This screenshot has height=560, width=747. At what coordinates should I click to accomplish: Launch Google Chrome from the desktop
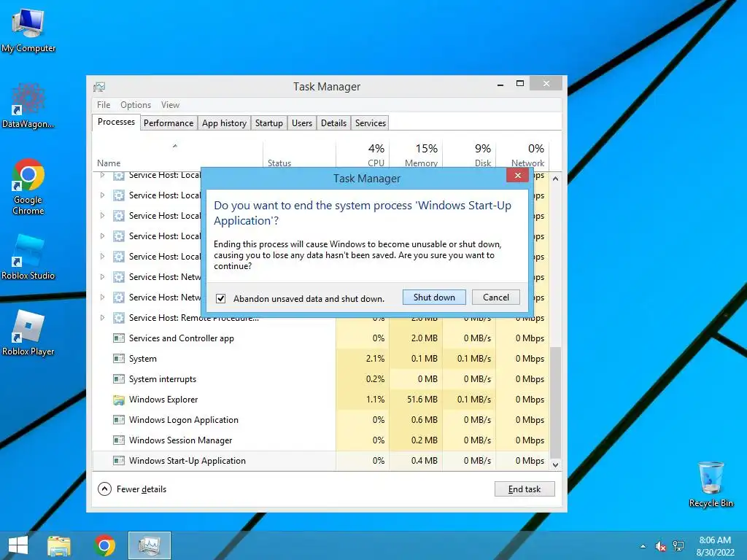28,187
